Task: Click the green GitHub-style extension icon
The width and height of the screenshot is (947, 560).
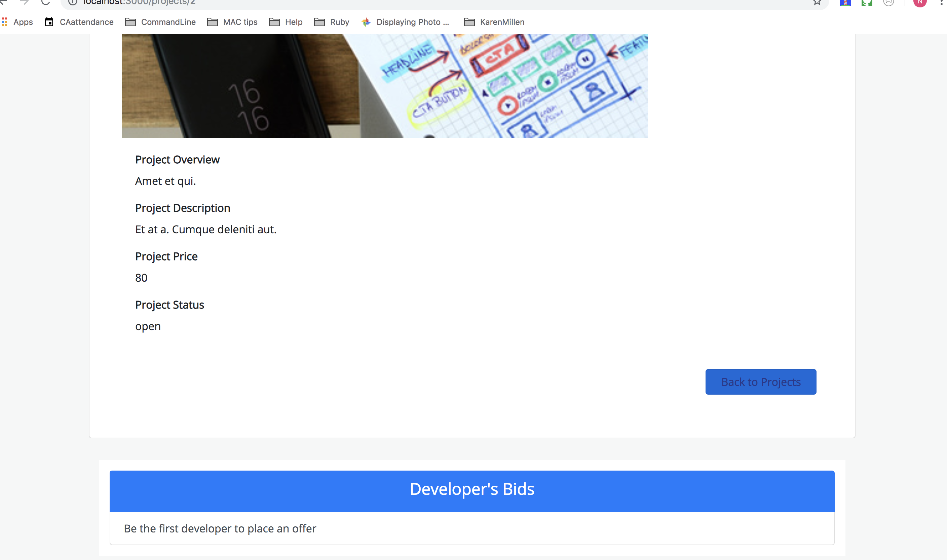Action: tap(867, 2)
